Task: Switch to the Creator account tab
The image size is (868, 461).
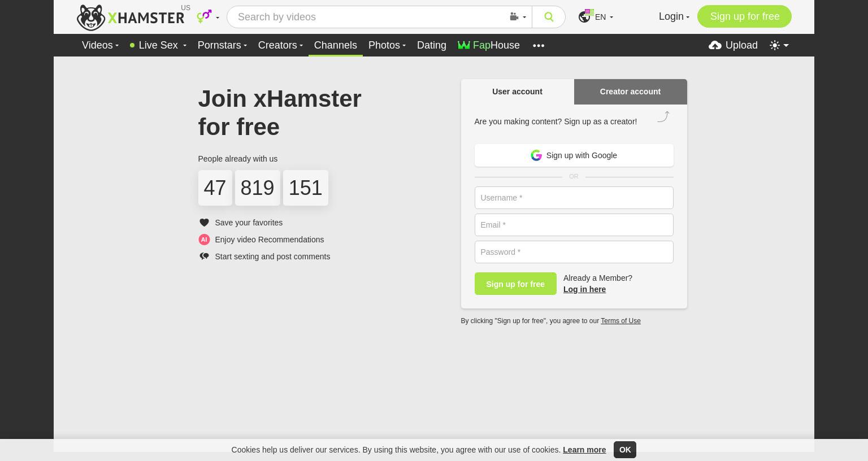Action: (x=630, y=92)
